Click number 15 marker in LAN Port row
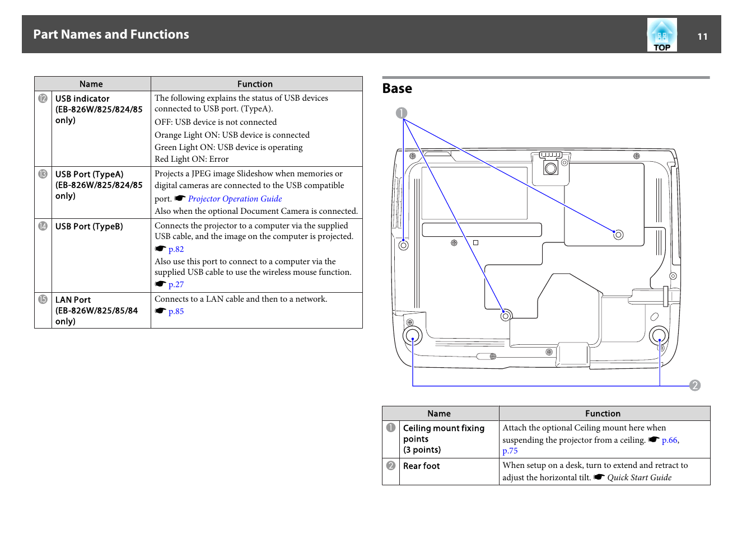Image resolution: width=756 pixels, height=534 pixels. point(43,299)
